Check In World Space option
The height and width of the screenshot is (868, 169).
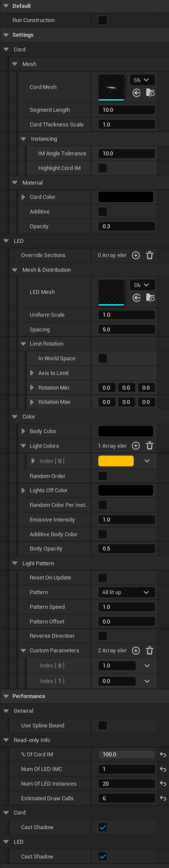pyautogui.click(x=103, y=358)
